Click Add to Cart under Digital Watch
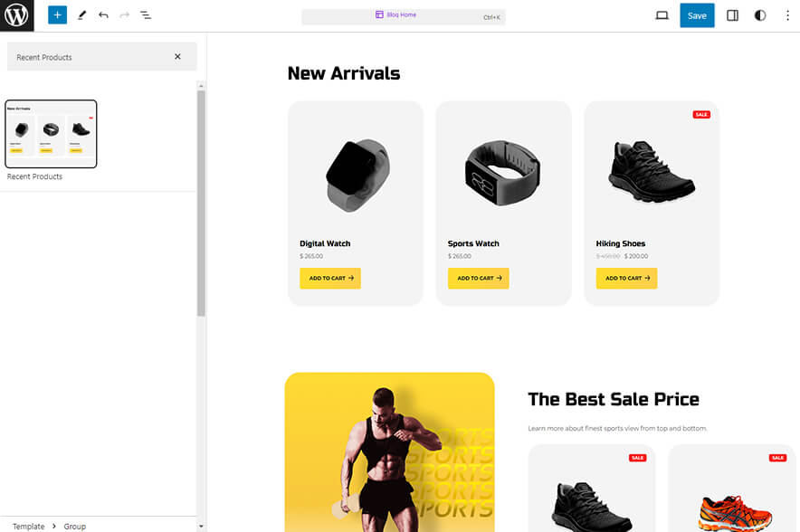The width and height of the screenshot is (800, 532). (x=329, y=278)
